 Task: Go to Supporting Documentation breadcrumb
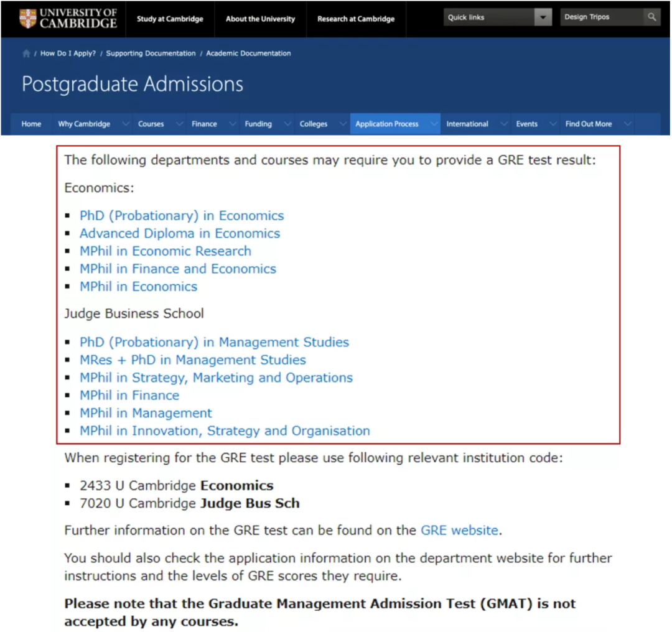[151, 53]
